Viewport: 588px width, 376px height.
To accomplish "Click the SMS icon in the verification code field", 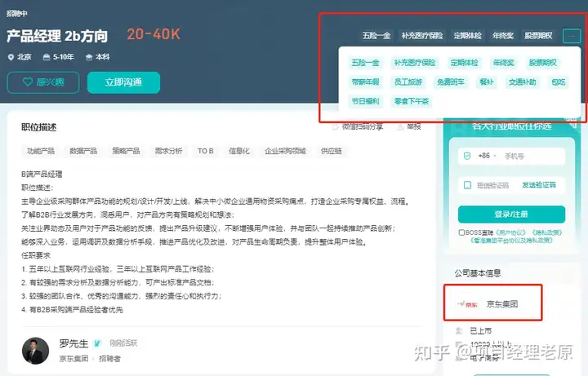I will (467, 185).
